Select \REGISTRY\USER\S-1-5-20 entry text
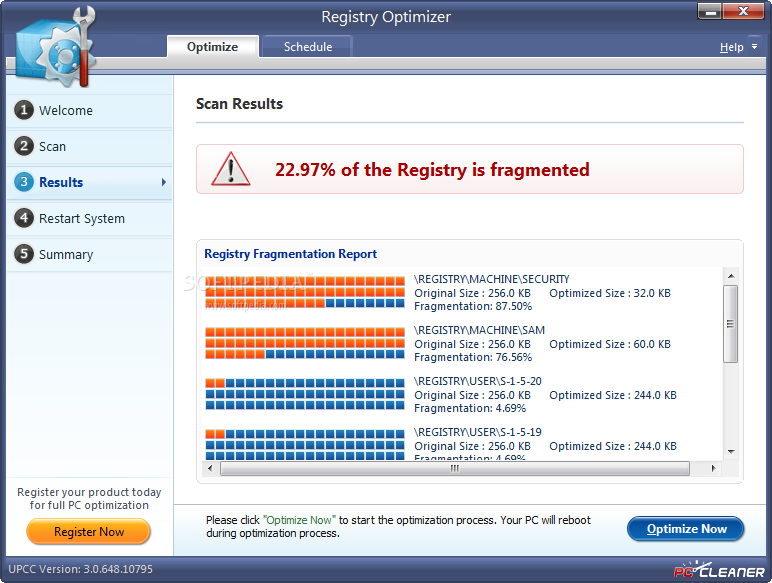The image size is (772, 583). 478,381
